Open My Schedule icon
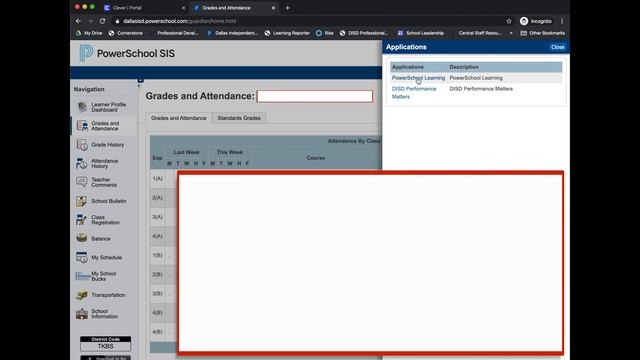Screen dimensions: 640x360 coord(82,257)
